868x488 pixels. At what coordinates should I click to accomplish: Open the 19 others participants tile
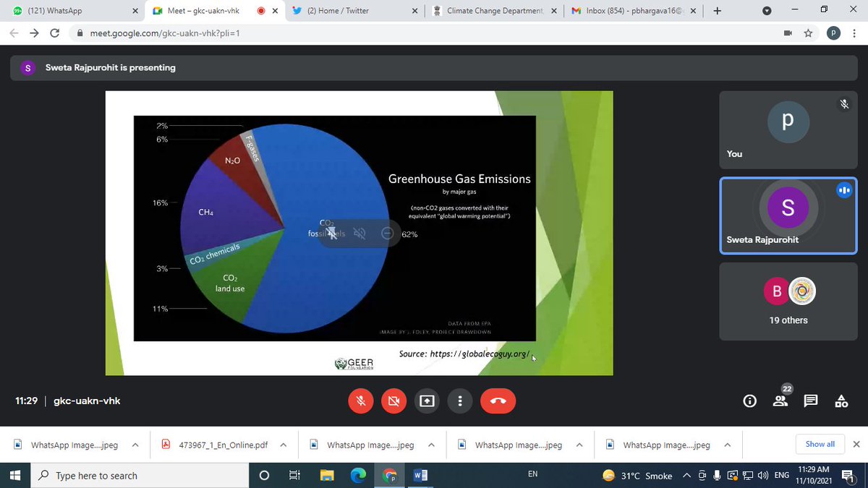pos(788,302)
